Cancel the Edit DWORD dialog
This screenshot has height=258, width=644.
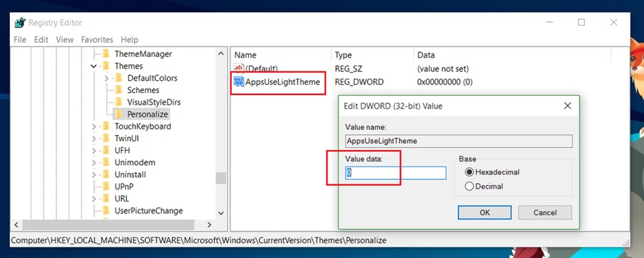(x=545, y=212)
